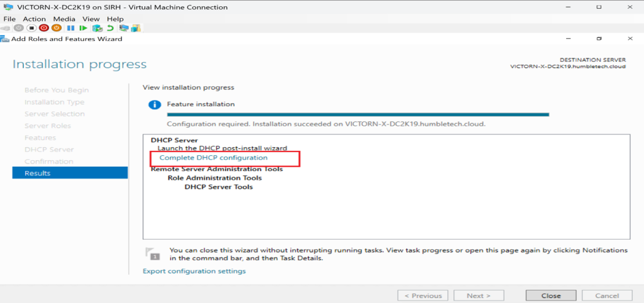Send Ctrl+Alt+Delete using the toolbar icon
644x303 pixels.
coord(7,28)
